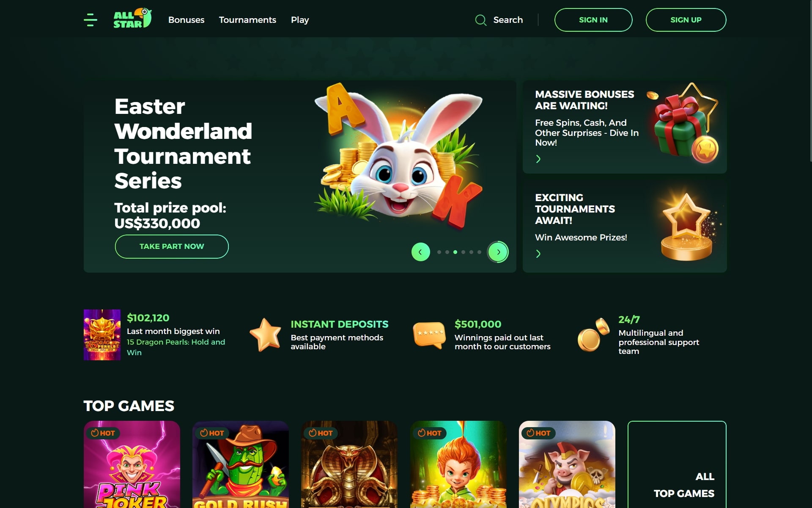Viewport: 812px width, 508px height.
Task: Open the hamburger side menu
Action: click(91, 20)
